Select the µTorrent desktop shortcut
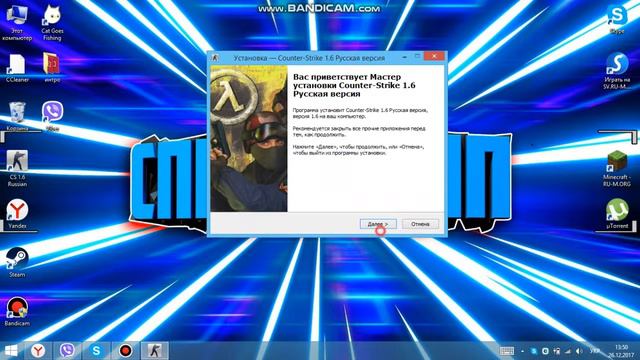 point(617,213)
